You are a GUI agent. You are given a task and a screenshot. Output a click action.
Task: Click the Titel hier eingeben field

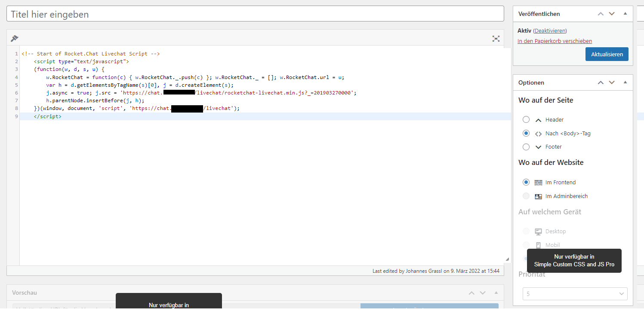tap(255, 14)
